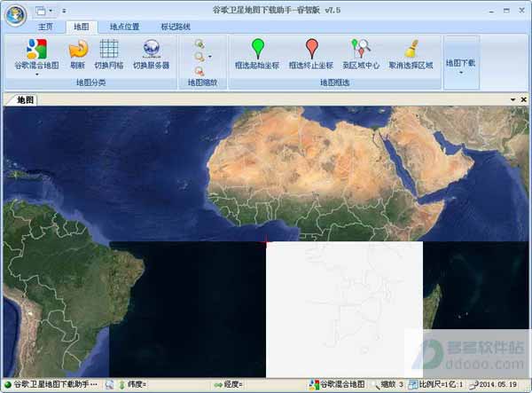Close the 地图 document panel
Image resolution: width=532 pixels, height=393 pixels.
(523, 99)
